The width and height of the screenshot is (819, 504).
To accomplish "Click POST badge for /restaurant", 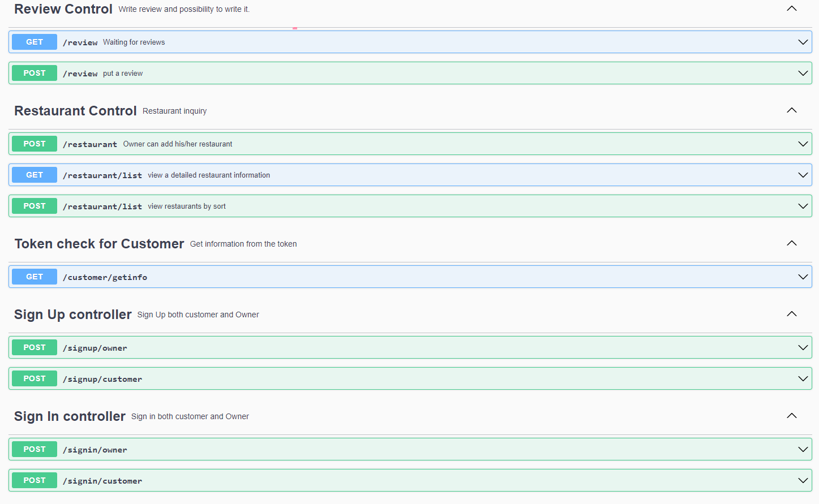I will (35, 144).
